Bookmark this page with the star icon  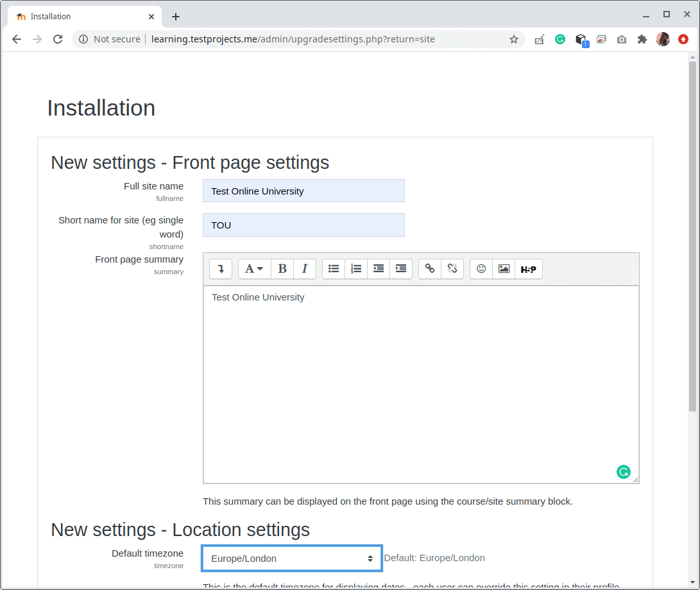[514, 39]
